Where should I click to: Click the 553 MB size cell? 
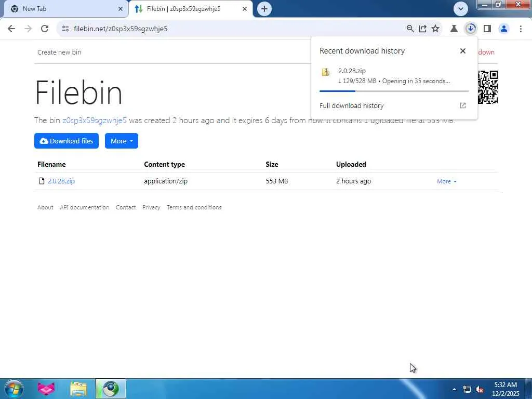[x=277, y=181]
